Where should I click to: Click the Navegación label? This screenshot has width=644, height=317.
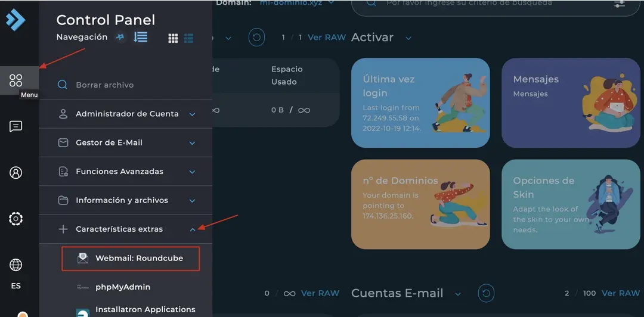coord(82,37)
